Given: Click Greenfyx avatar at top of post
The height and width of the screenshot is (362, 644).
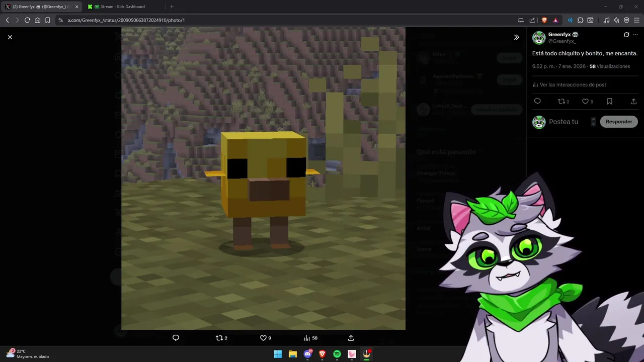Looking at the screenshot, I should point(539,38).
